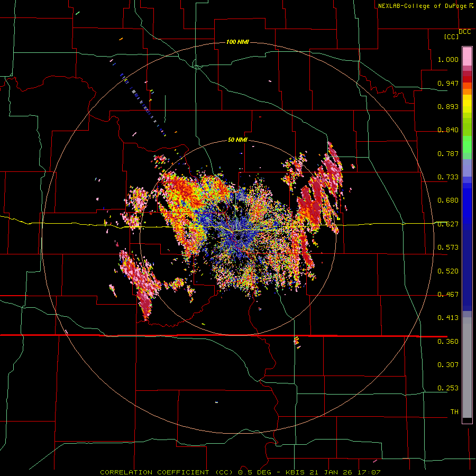This screenshot has height=476, width=476.
Task: Click the 100 NMI range ring label
Action: click(x=237, y=42)
